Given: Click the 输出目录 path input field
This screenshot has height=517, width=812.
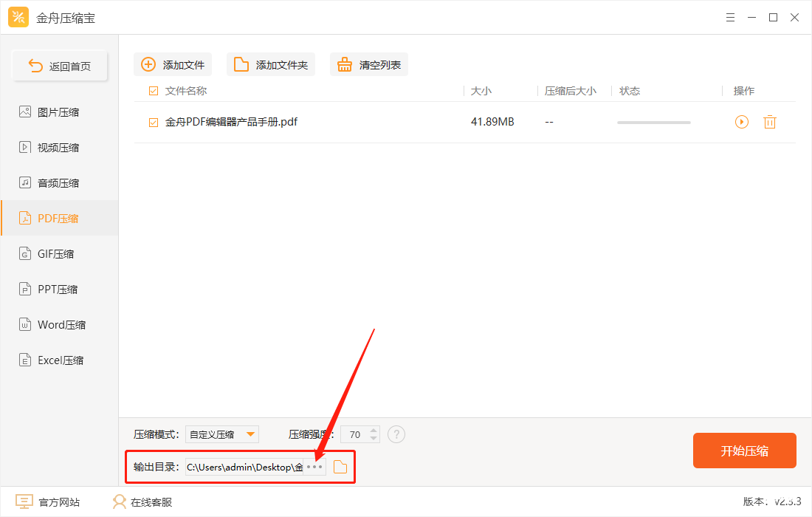Looking at the screenshot, I should click(x=244, y=466).
